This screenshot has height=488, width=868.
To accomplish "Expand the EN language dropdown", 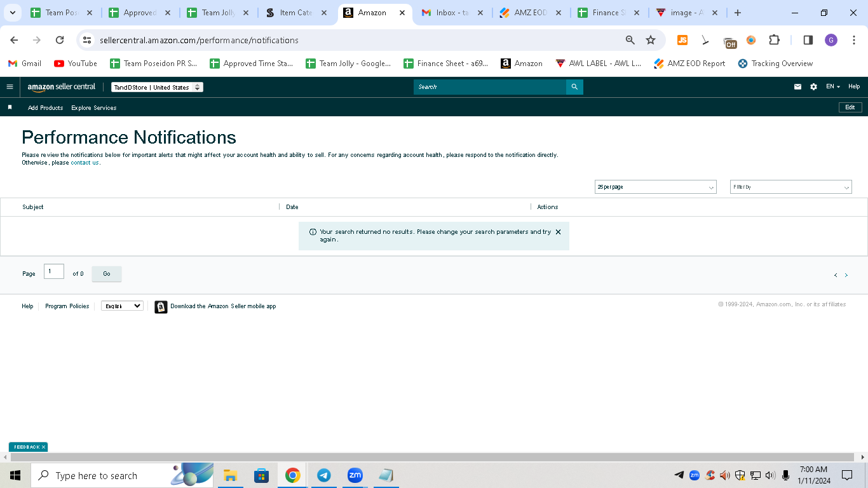I will click(x=833, y=87).
